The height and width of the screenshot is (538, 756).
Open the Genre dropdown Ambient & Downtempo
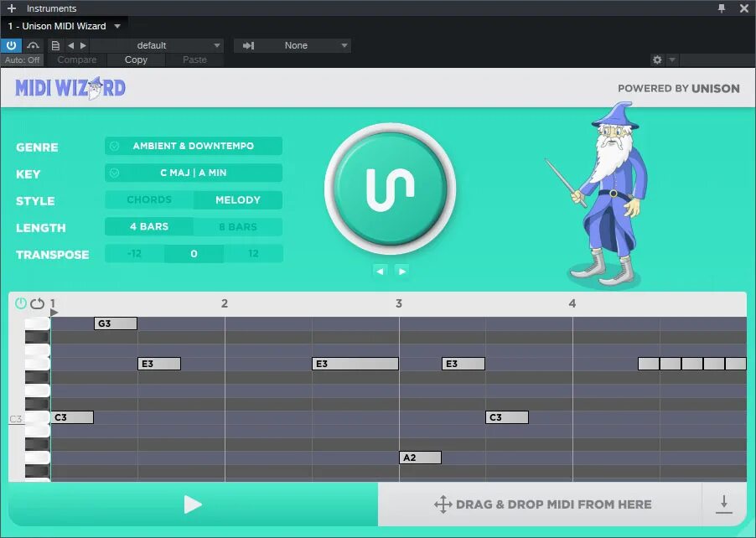194,146
